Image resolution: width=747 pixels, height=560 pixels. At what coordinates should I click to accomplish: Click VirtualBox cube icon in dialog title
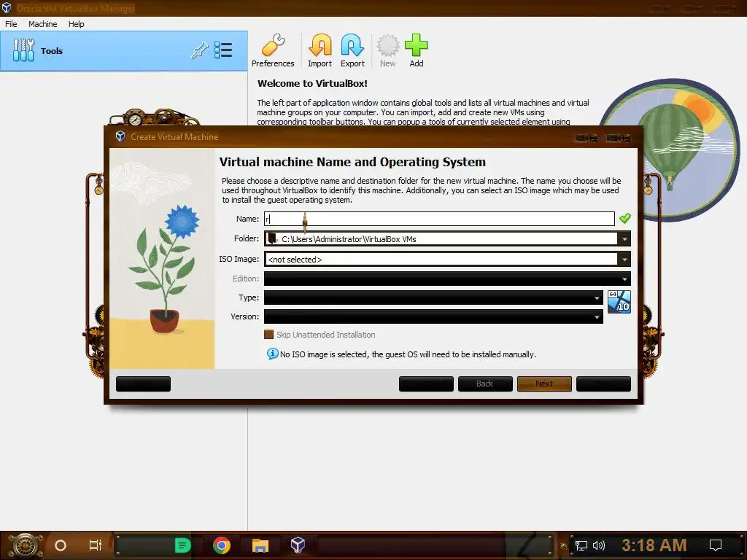120,136
